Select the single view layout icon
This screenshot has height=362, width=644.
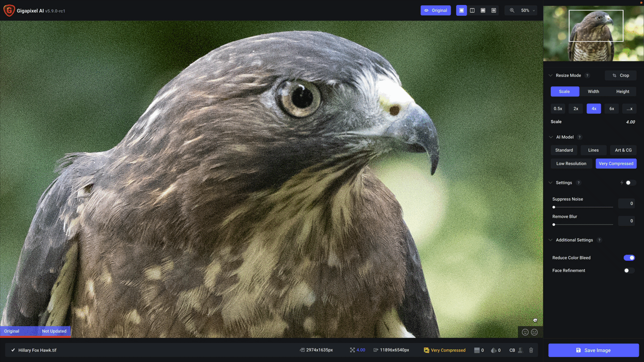click(461, 11)
